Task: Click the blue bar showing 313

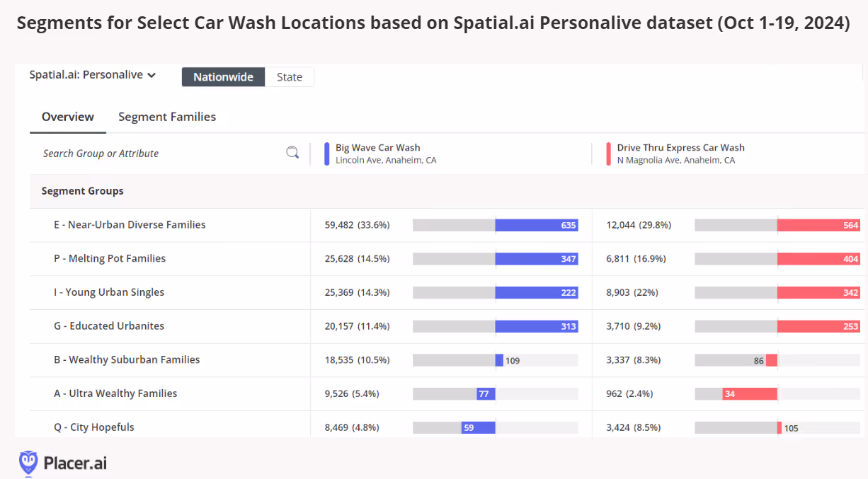Action: 537,326
